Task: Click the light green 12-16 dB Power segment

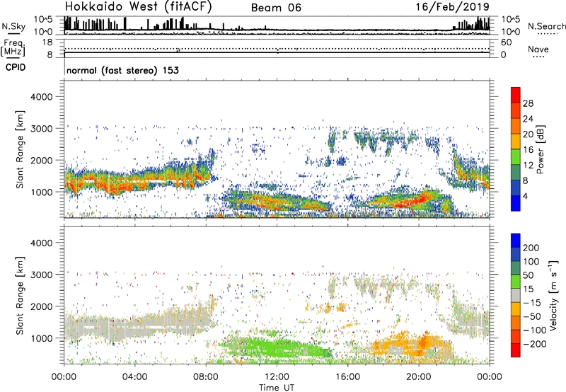Action: [x=516, y=157]
